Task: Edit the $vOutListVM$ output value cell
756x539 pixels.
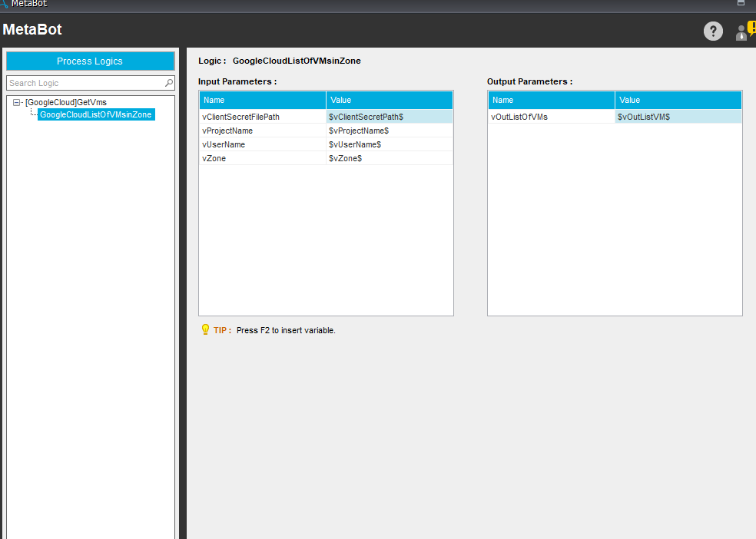Action: click(678, 117)
